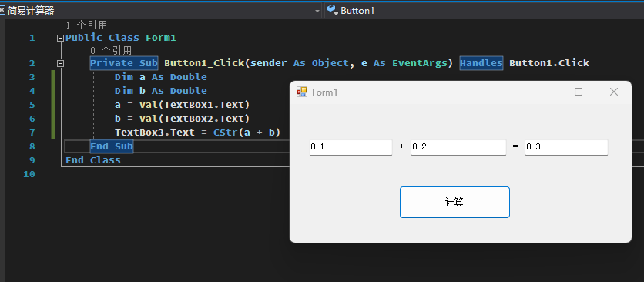The image size is (644, 282).
Task: Maximize the Form1 window
Action: 579,92
